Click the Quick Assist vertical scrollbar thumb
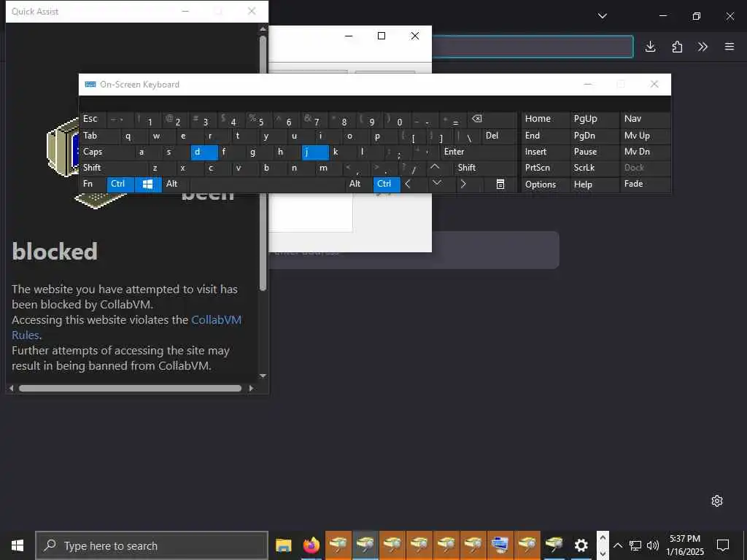Image resolution: width=747 pixels, height=560 pixels. point(263,163)
